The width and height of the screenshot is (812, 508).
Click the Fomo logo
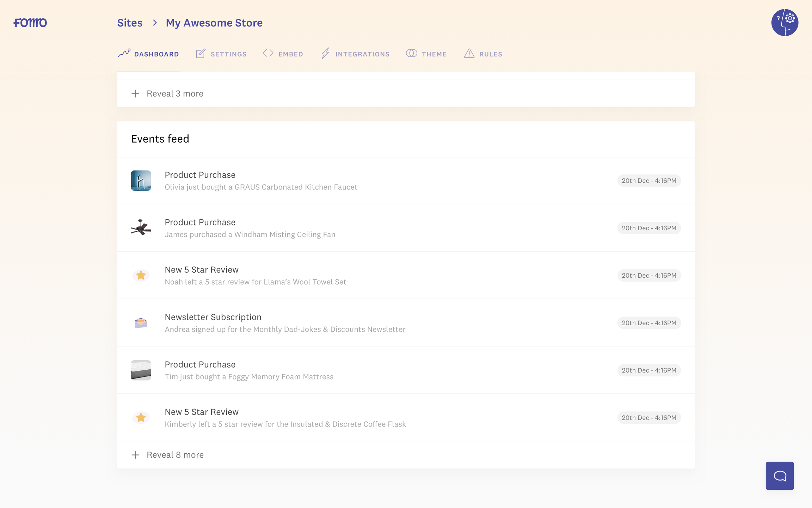[30, 23]
